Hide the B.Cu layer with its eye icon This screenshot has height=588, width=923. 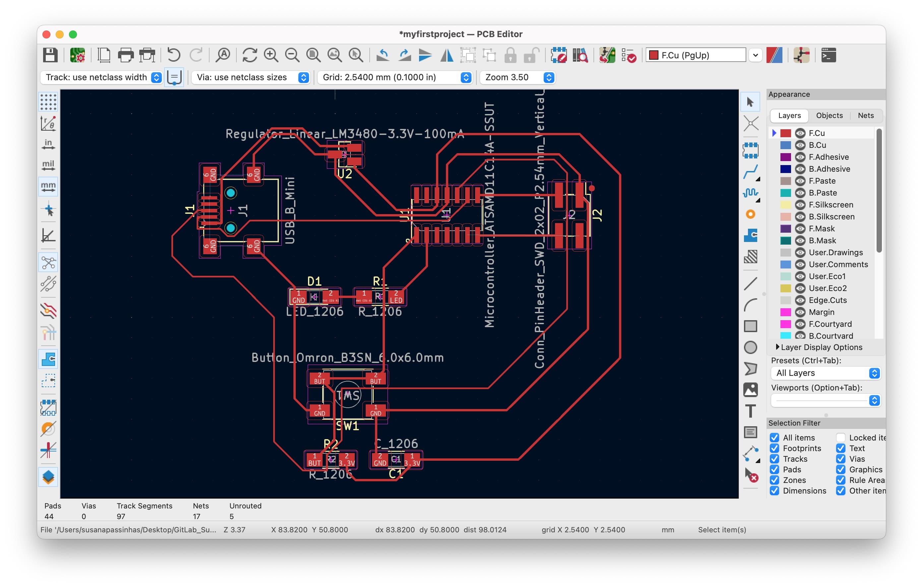tap(800, 145)
